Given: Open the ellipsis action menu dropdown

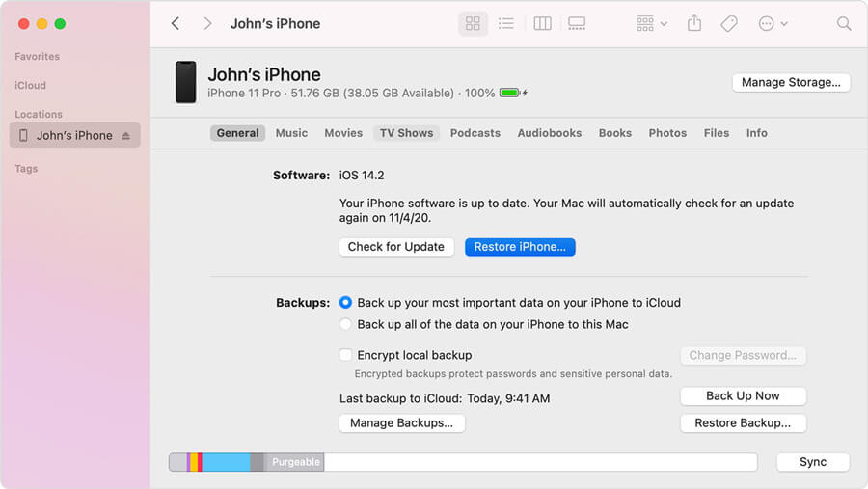Looking at the screenshot, I should coord(773,24).
